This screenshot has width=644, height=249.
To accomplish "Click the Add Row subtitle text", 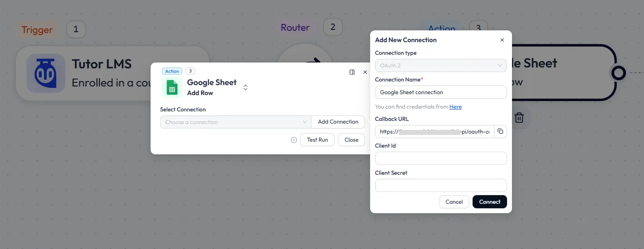I will pos(200,93).
